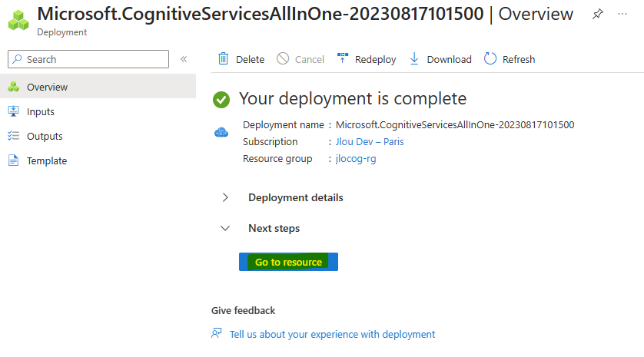Click the Inputs monitor icon
The width and height of the screenshot is (644, 357).
(14, 111)
